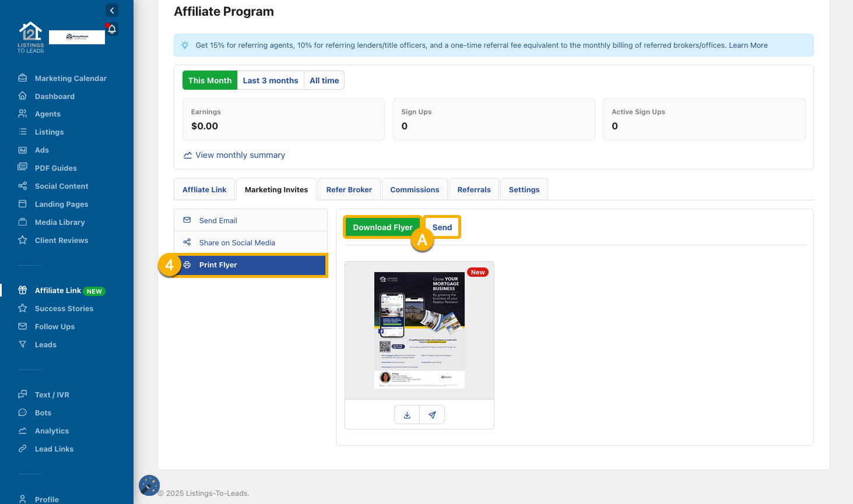This screenshot has width=853, height=504.
Task: Open the Refer Broker tab
Action: [x=349, y=189]
